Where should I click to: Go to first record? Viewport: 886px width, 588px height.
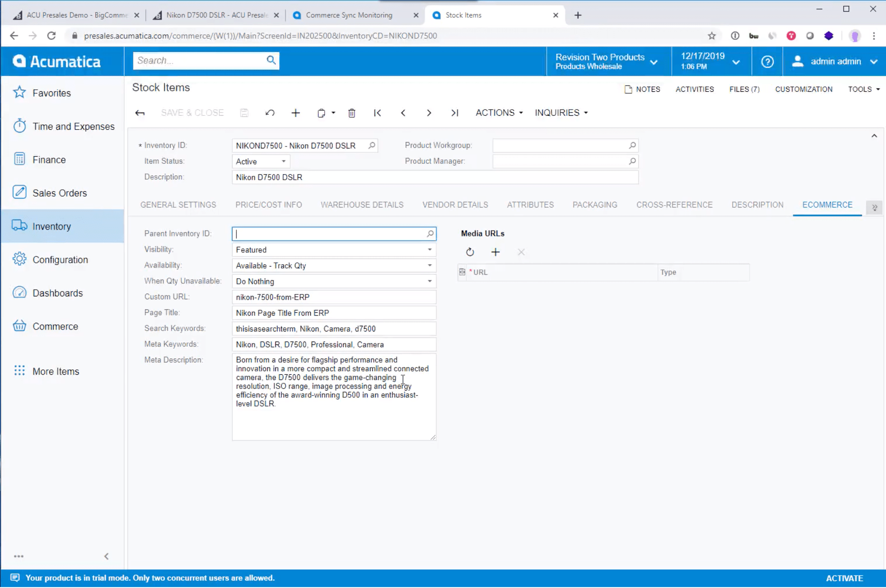[378, 113]
